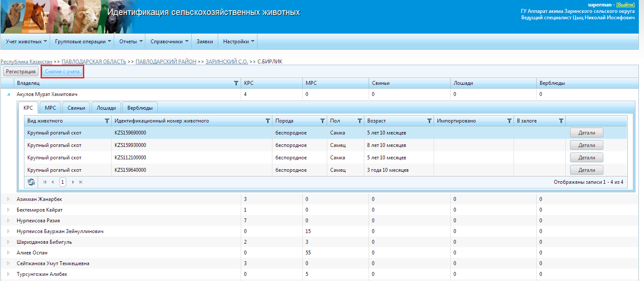644x281 pixels.
Task: Open Детали for animal KZS112100000
Action: pos(587,158)
